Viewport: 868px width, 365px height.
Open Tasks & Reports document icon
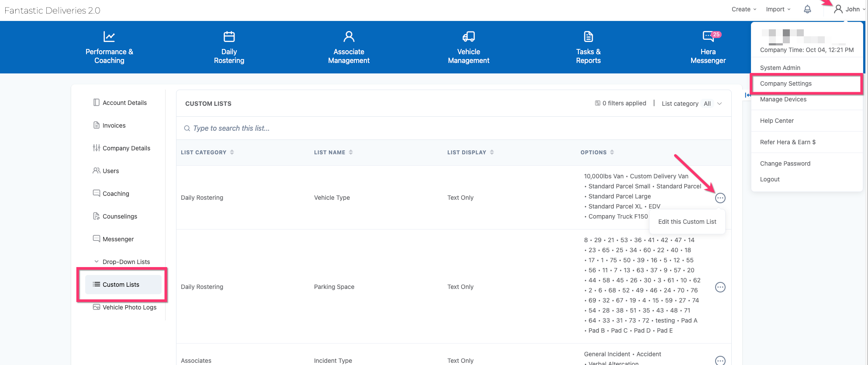(588, 36)
